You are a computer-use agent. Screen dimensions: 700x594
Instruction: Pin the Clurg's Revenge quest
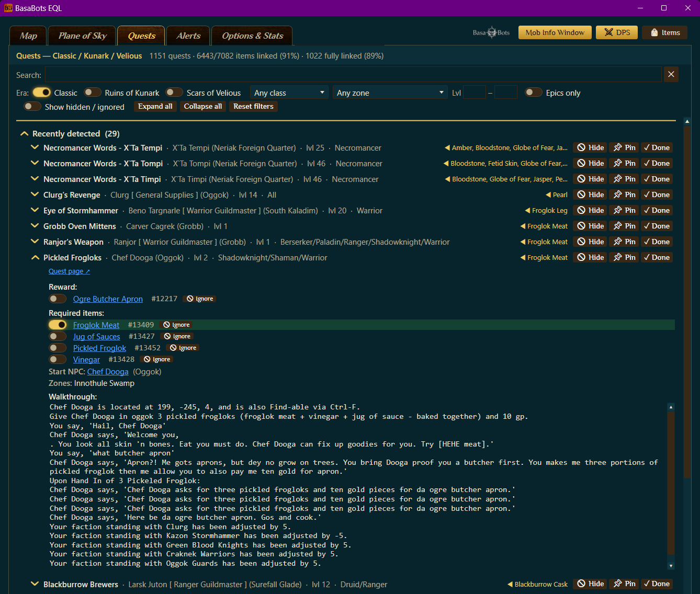624,195
